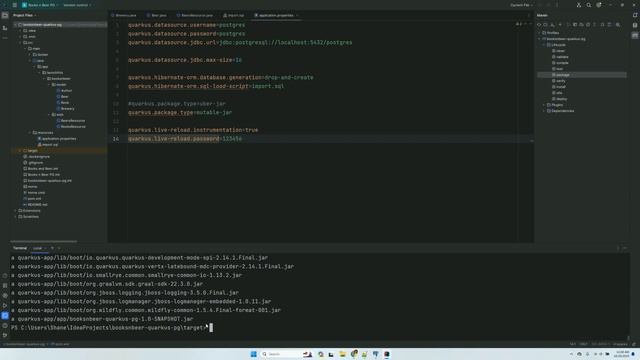Open Search Everywhere magnifier icon

point(589,5)
